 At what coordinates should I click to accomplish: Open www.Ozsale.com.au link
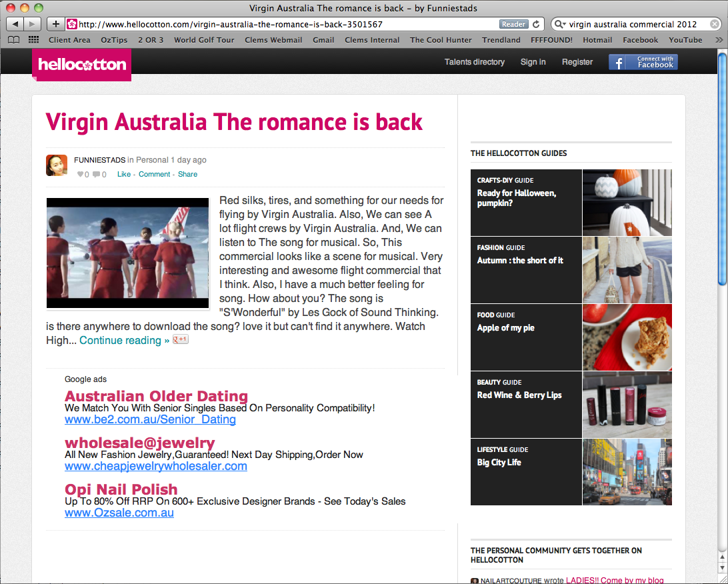coord(119,513)
